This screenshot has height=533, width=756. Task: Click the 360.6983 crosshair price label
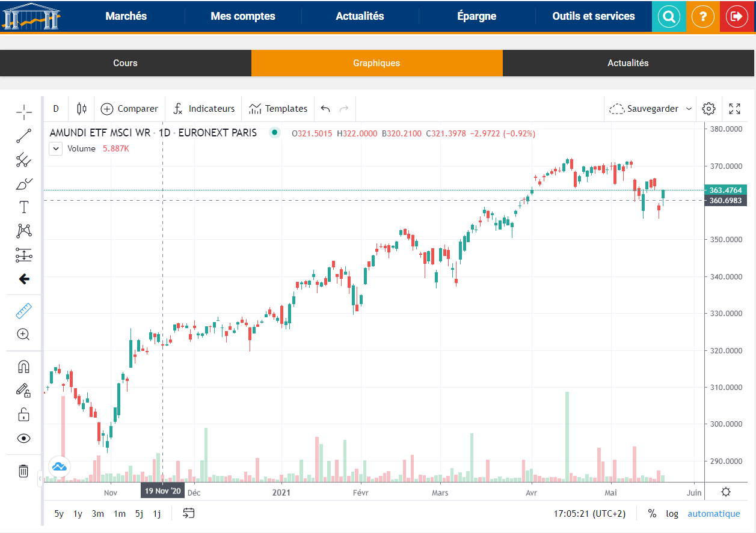(x=726, y=201)
